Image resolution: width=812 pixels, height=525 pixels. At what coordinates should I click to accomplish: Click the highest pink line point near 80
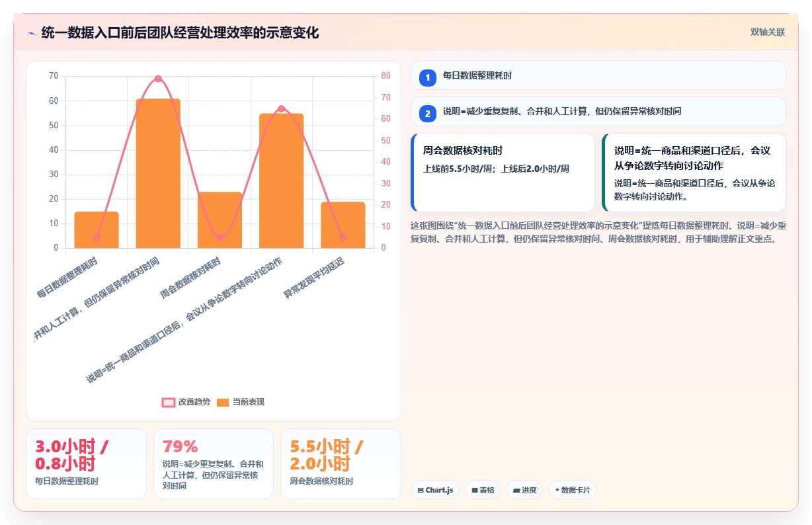coord(158,79)
